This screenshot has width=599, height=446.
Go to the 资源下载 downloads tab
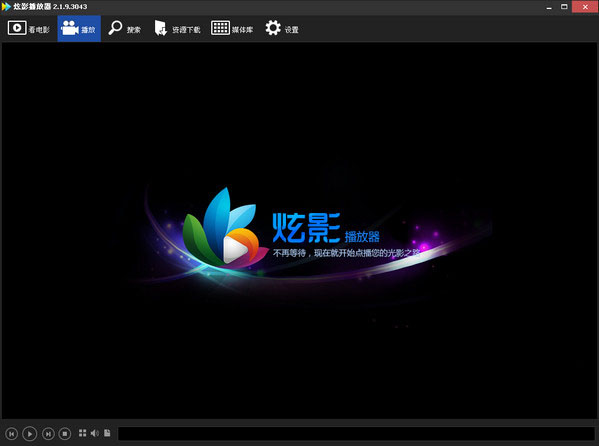(177, 29)
